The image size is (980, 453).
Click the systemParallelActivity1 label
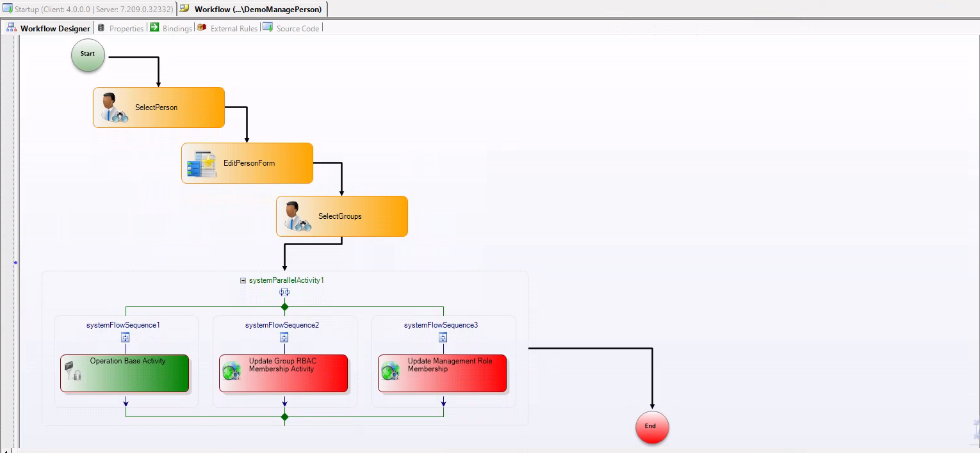tap(286, 280)
